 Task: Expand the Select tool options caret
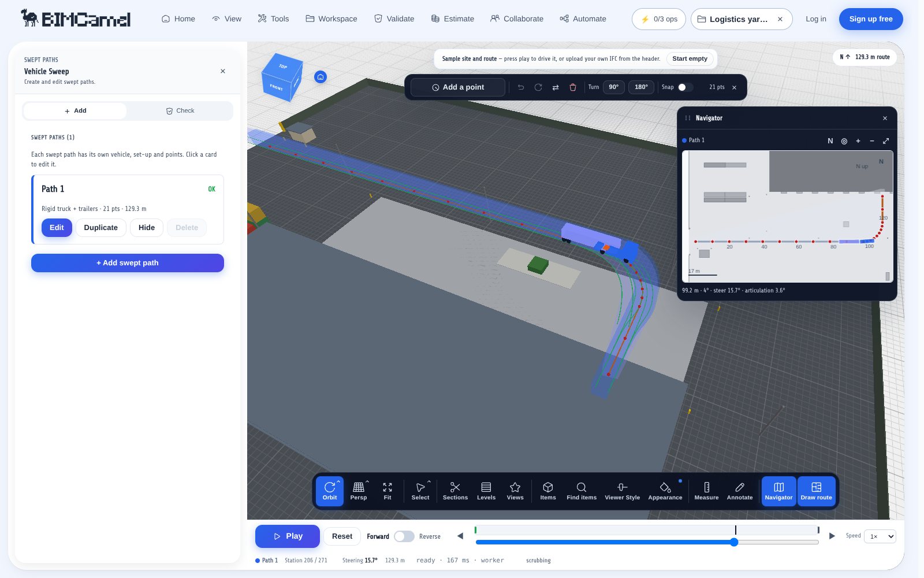429,481
